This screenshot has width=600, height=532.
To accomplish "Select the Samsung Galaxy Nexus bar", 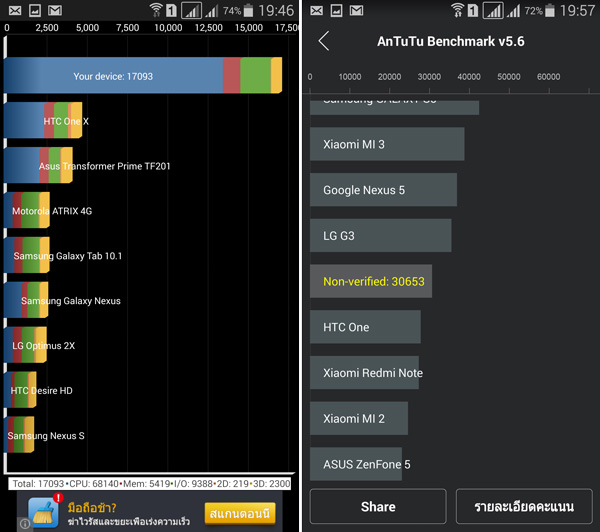I will pyautogui.click(x=26, y=300).
